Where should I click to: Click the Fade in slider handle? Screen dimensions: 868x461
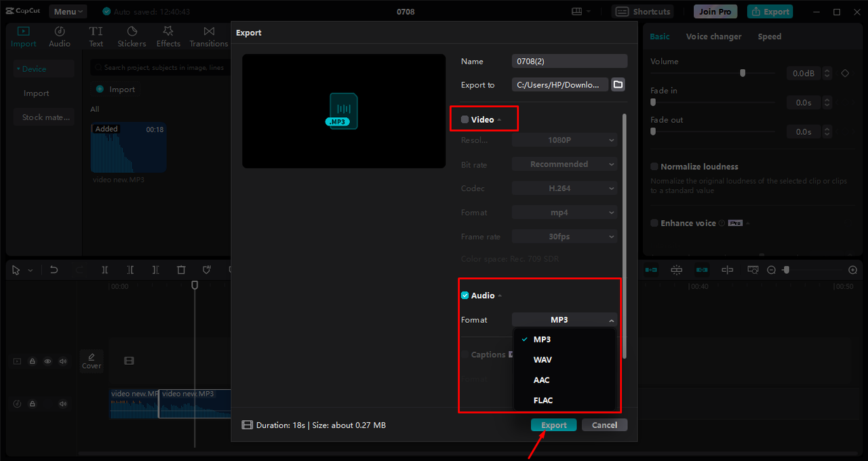[x=653, y=102]
